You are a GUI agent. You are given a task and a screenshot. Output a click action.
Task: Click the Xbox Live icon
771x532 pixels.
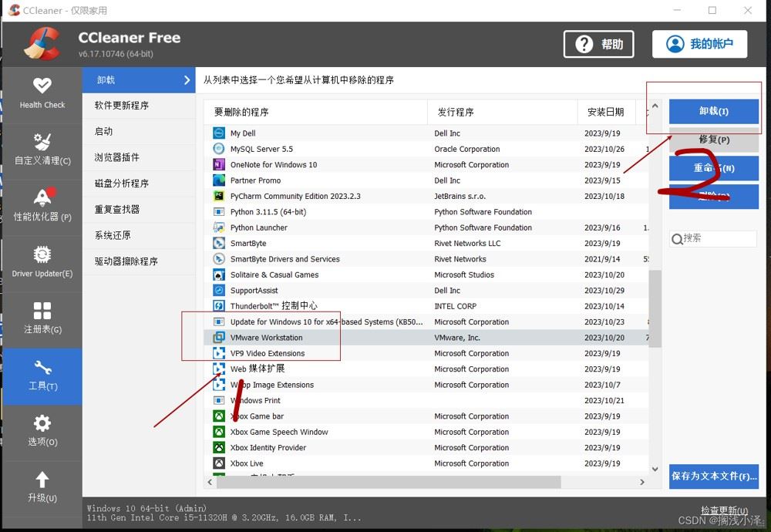[219, 463]
